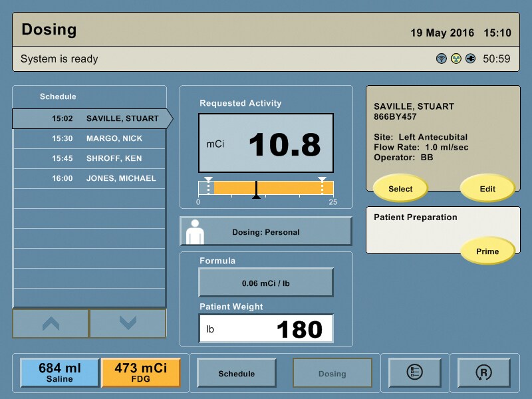Click the 'System is ready' status message
The width and height of the screenshot is (532, 399).
coord(59,59)
